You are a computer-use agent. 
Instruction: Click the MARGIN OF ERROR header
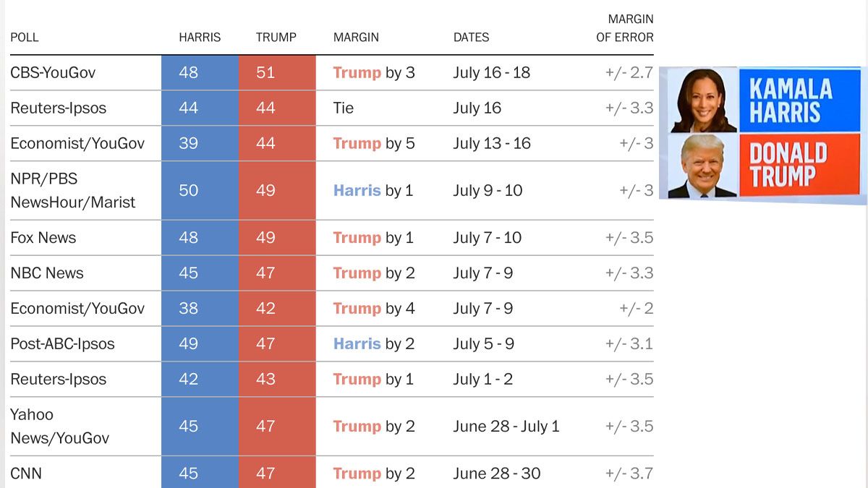coord(625,28)
